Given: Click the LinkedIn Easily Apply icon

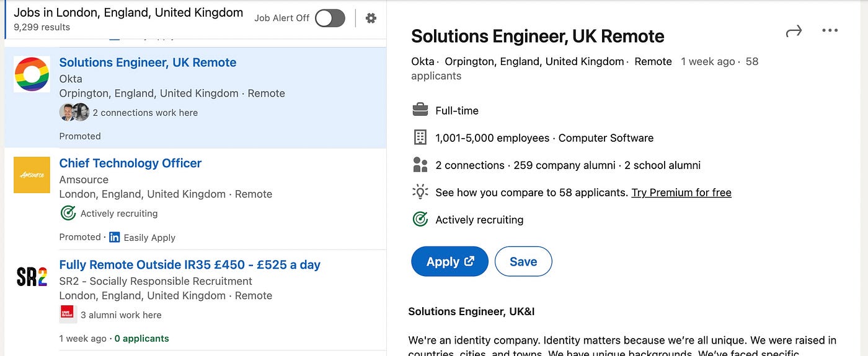Looking at the screenshot, I should click(x=114, y=237).
